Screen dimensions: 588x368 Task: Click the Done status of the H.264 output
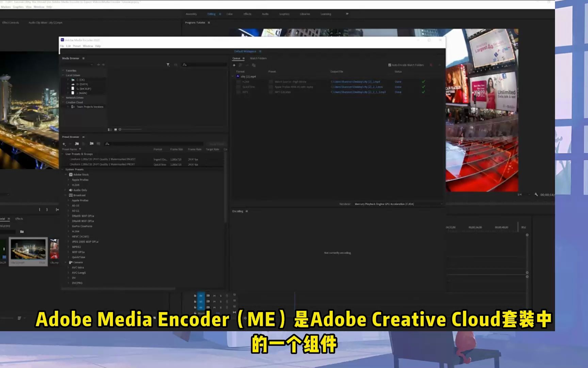tap(398, 82)
